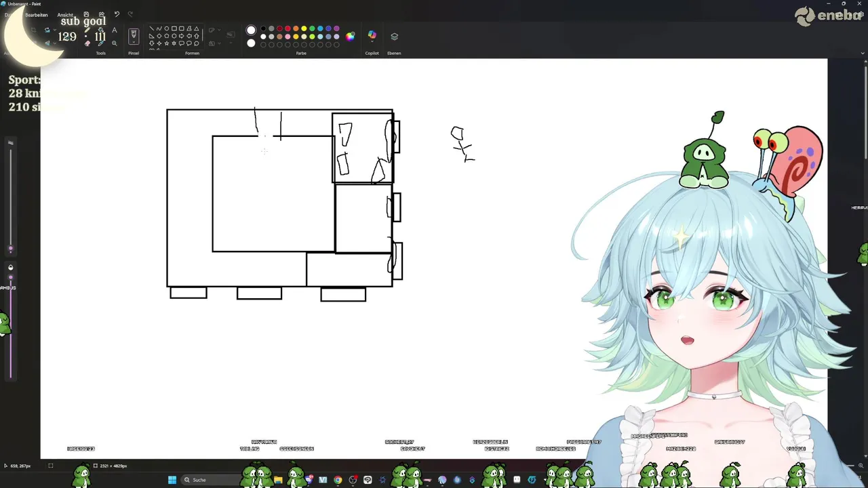Image resolution: width=868 pixels, height=488 pixels.
Task: Select the Color 2 secondary circle
Action: pyautogui.click(x=251, y=43)
